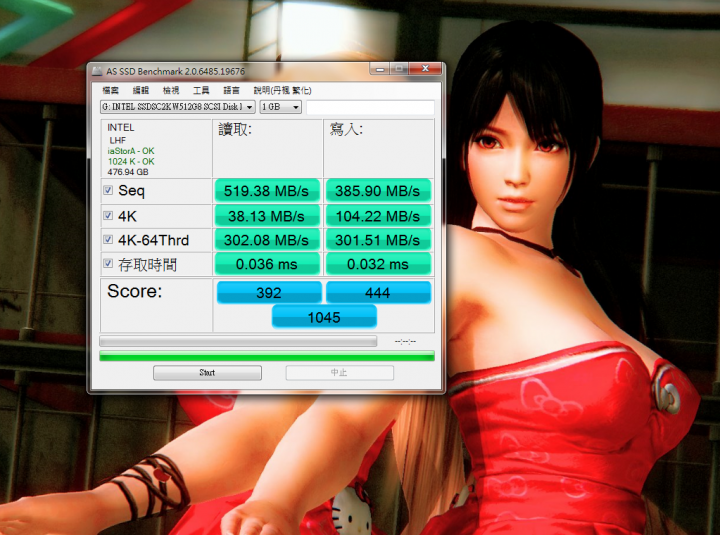Click the Seq read result 519.38 MB/s
The height and width of the screenshot is (535, 720).
(267, 191)
